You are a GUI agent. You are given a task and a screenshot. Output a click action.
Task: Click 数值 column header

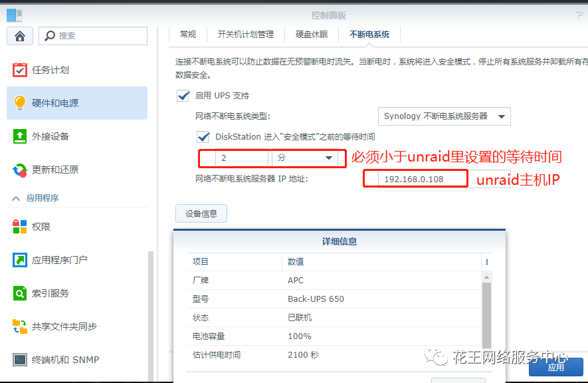coord(381,262)
